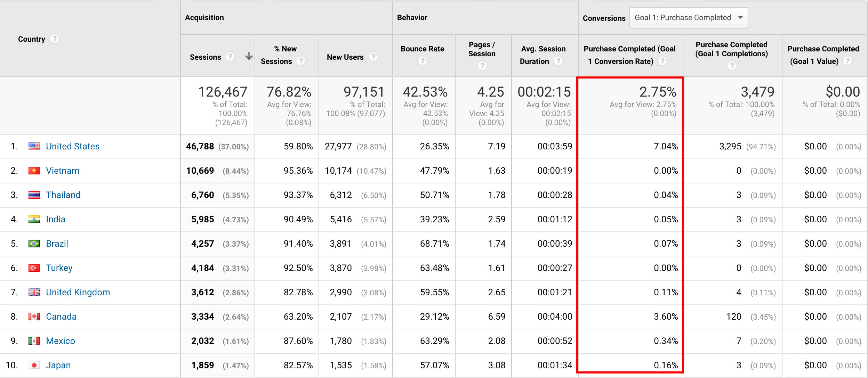868x378 pixels.
Task: Click total sessions value 126,467
Action: (223, 92)
